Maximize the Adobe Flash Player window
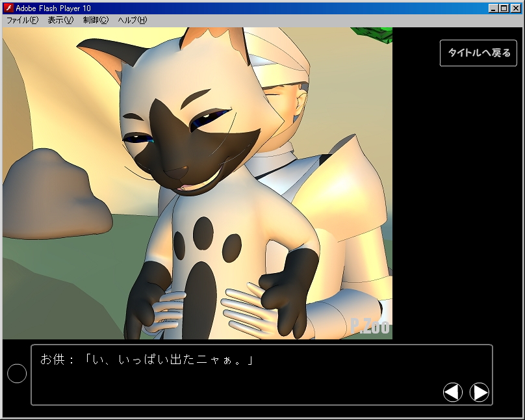The image size is (525, 420). tap(504, 8)
